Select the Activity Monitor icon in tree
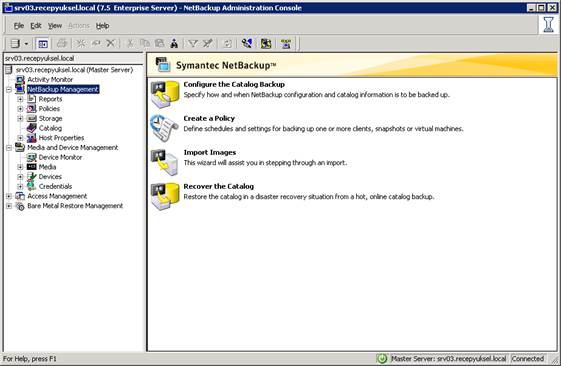The height and width of the screenshot is (366, 561). click(x=20, y=79)
